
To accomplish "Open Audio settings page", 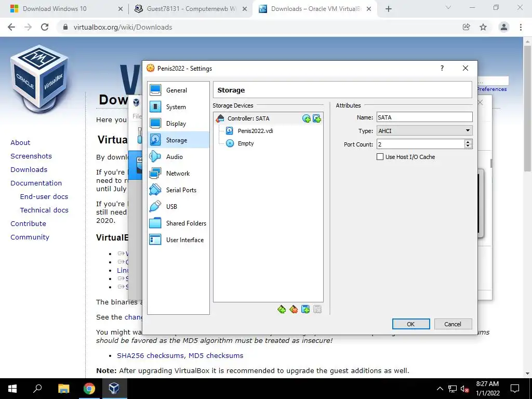I will [178, 157].
